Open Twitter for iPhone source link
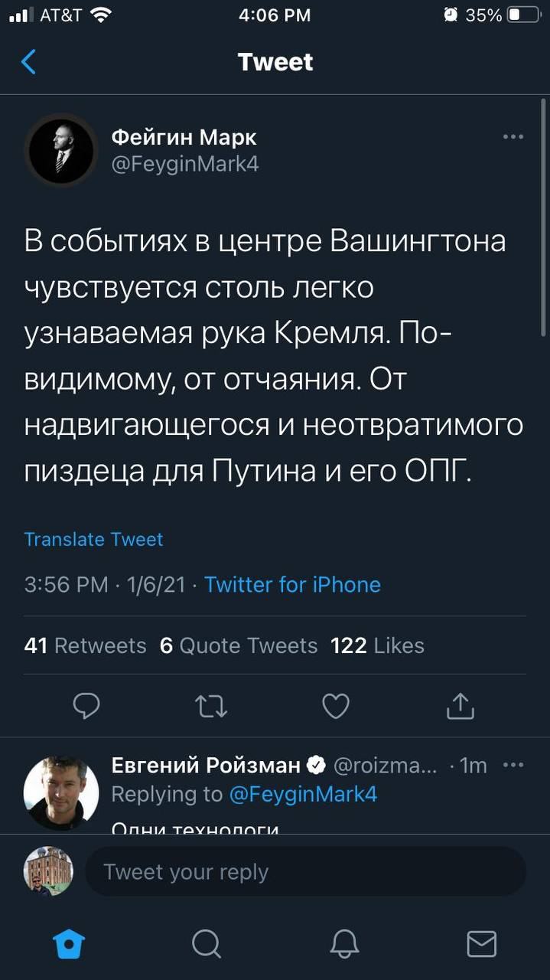Image resolution: width=550 pixels, height=980 pixels. [x=292, y=585]
